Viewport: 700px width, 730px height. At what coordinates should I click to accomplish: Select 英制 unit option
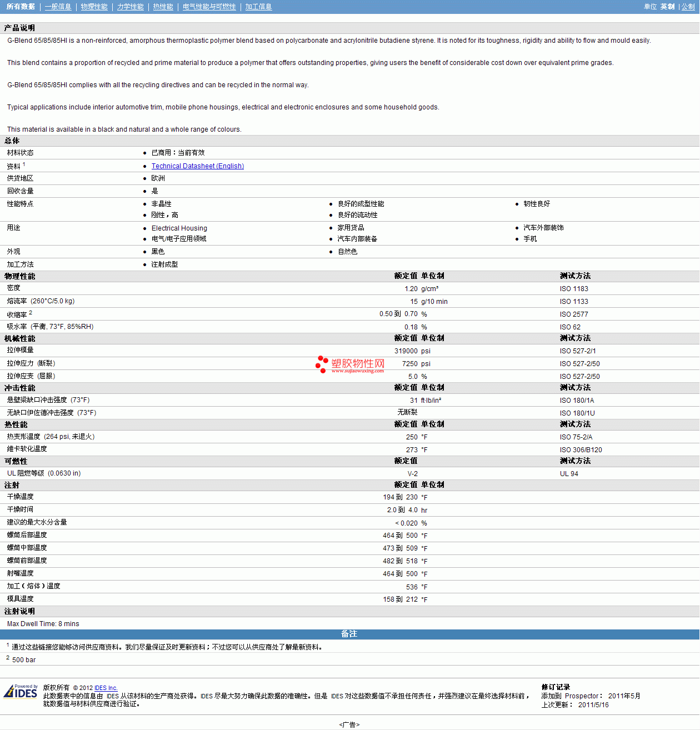(668, 7)
